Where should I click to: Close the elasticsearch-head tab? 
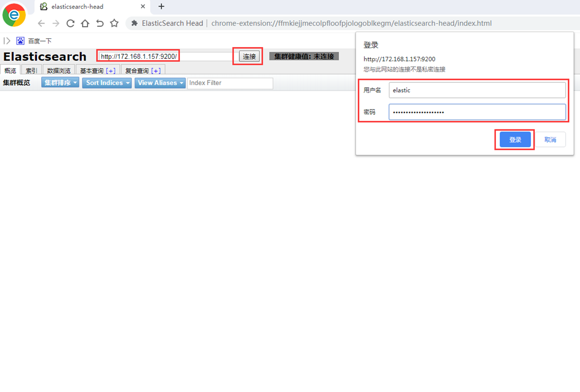(143, 6)
